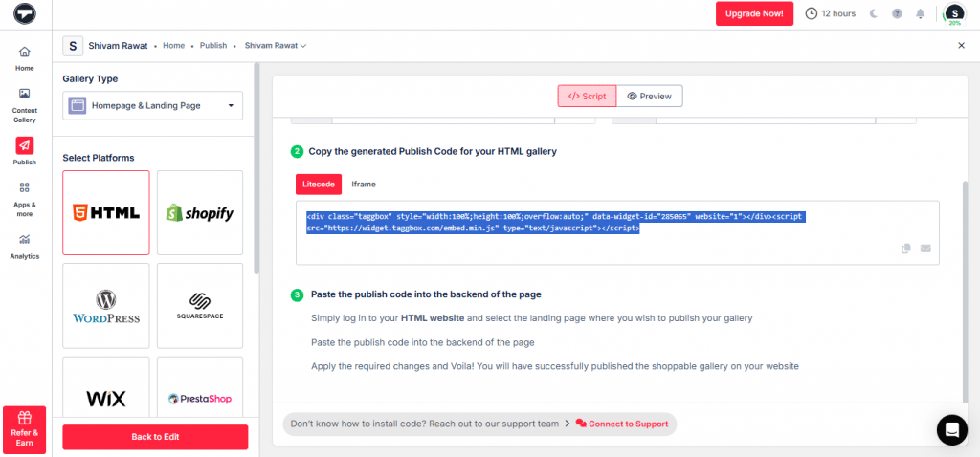Click the Upgrade Now! button
The height and width of the screenshot is (457, 980).
point(754,13)
